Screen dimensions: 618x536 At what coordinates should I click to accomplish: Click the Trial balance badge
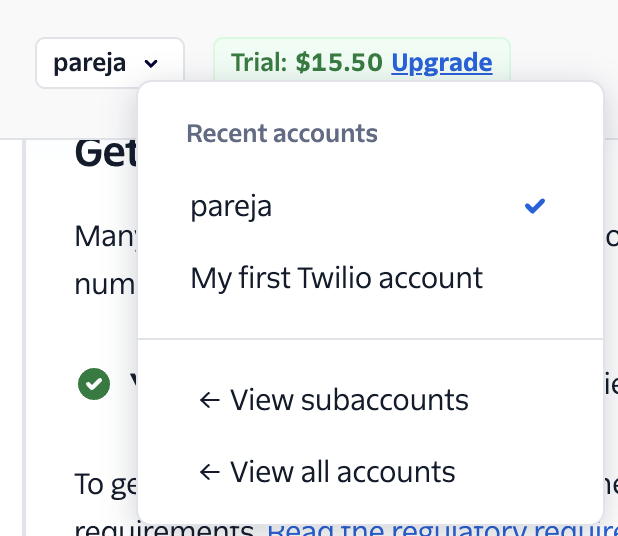click(362, 60)
